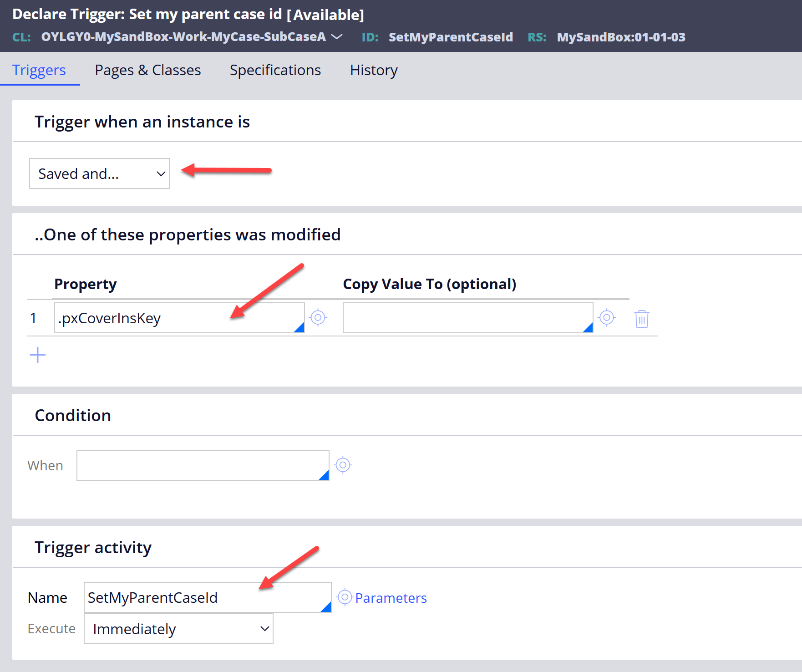This screenshot has width=802, height=672.
Task: Click the 'Property' column header
Action: 86,284
